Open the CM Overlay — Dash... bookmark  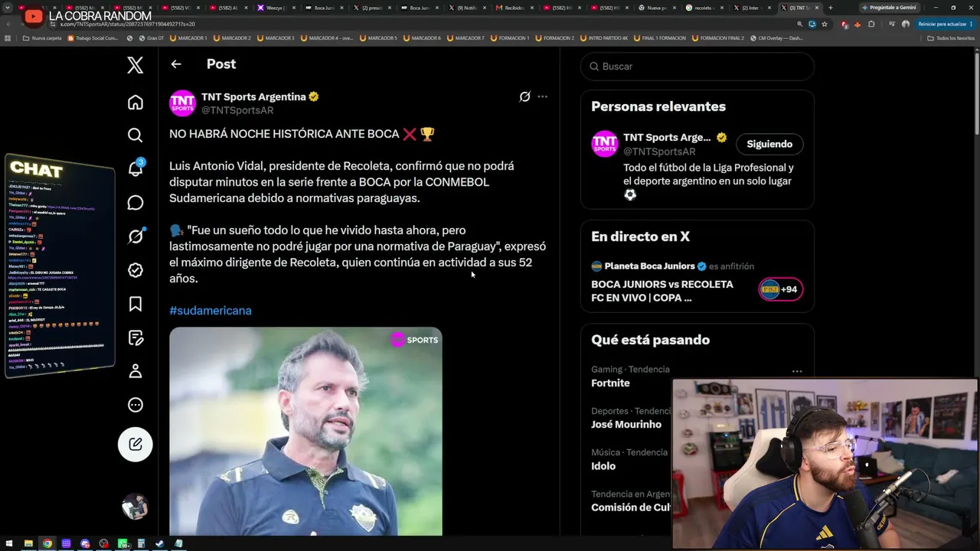coord(776,38)
